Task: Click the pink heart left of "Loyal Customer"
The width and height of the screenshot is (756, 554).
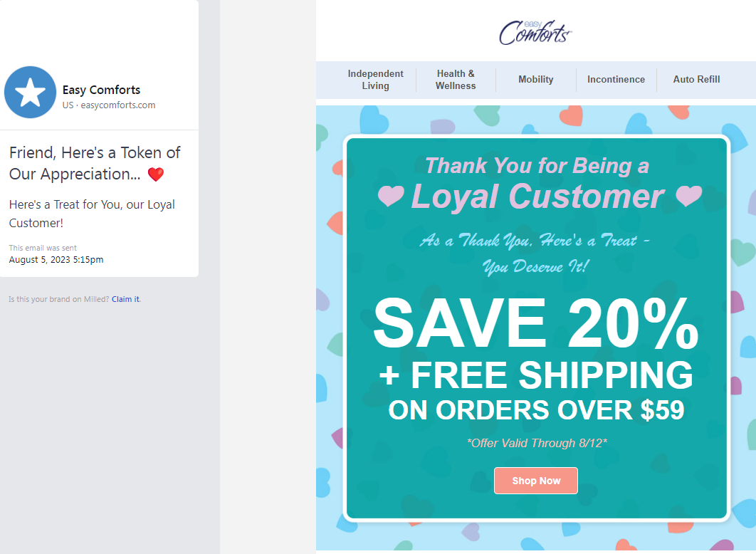Action: click(x=391, y=195)
